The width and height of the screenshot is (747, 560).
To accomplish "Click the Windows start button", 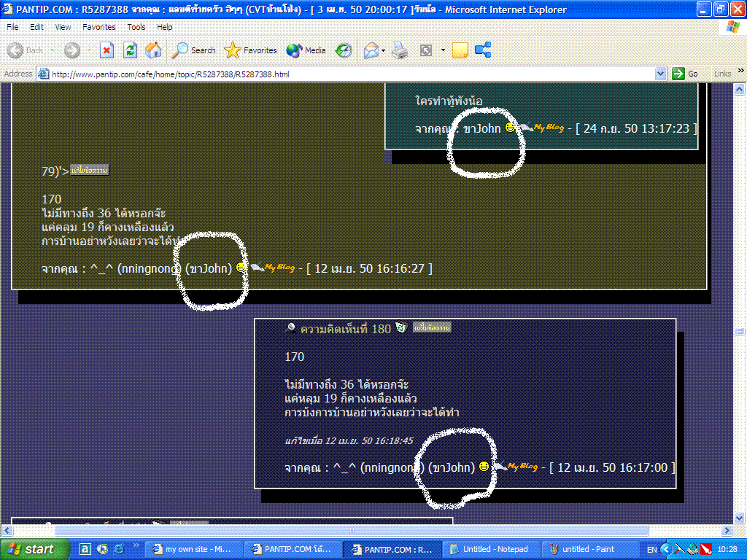I will pyautogui.click(x=34, y=549).
